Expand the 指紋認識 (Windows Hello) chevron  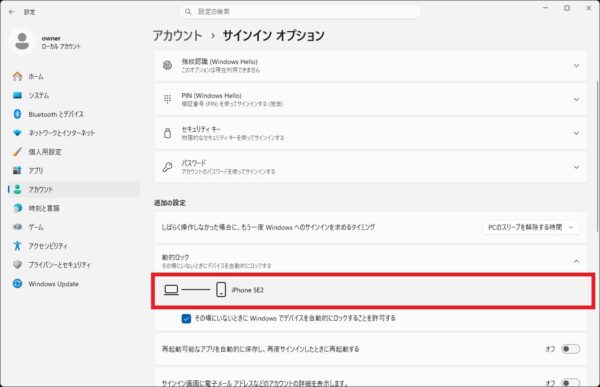(576, 66)
